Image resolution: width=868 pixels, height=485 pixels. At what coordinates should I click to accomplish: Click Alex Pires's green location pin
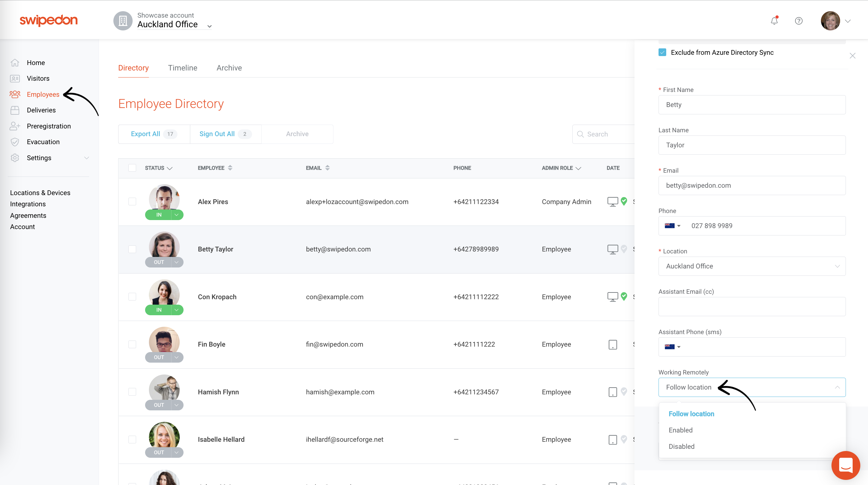624,201
